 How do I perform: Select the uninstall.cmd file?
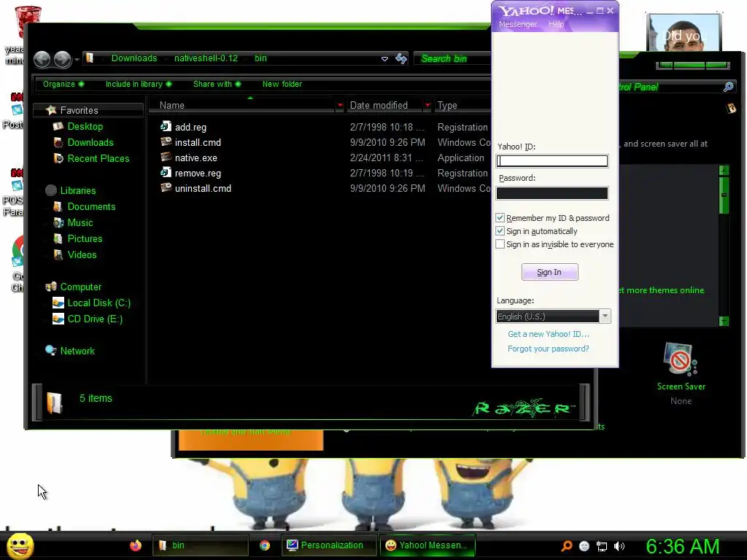click(203, 189)
